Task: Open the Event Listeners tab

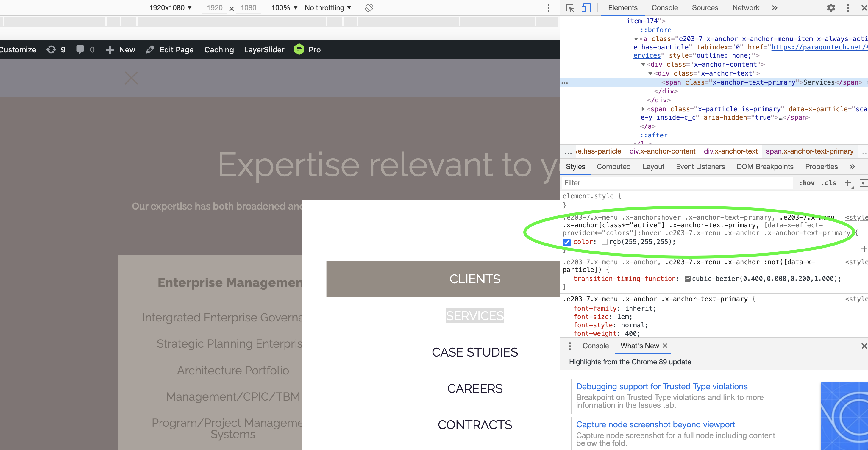Action: tap(700, 167)
